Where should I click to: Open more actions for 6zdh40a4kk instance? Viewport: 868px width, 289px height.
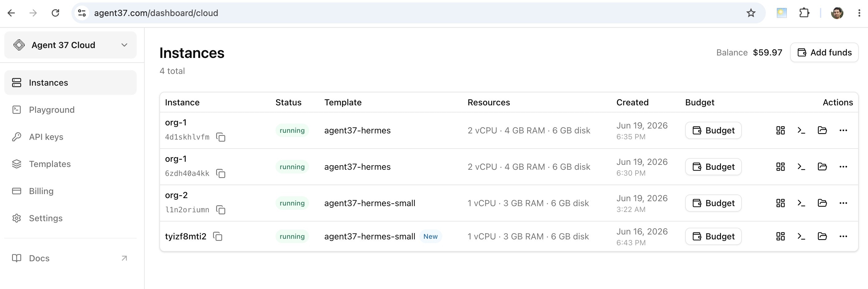(x=843, y=167)
